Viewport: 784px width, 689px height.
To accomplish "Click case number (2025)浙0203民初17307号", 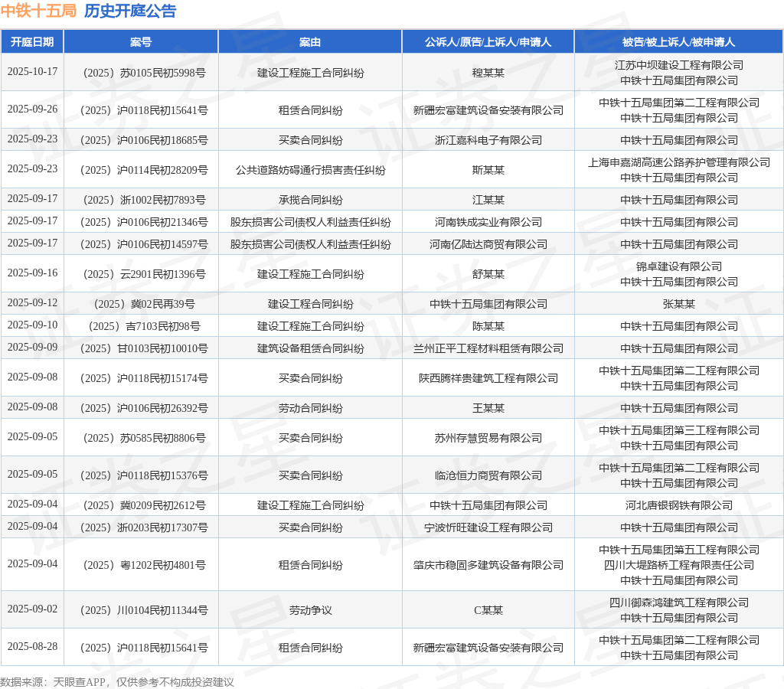I will [144, 527].
